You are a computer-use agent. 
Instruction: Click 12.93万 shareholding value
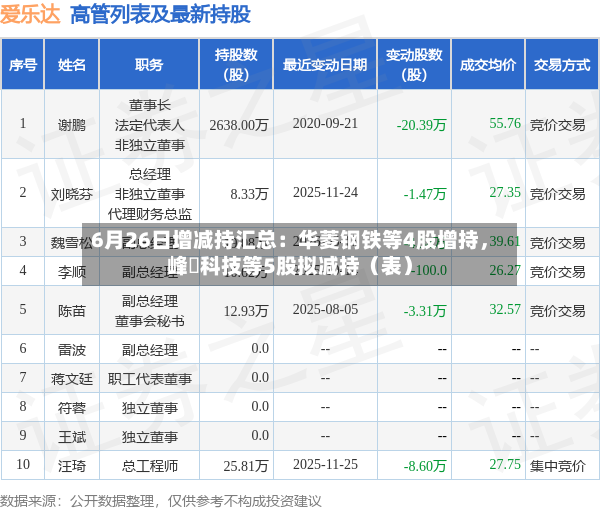point(246,311)
